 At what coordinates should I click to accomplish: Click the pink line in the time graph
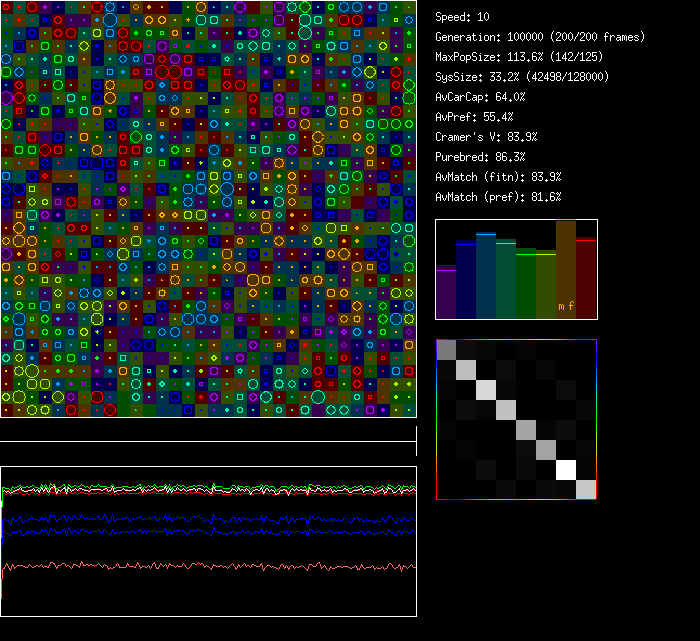(x=200, y=567)
